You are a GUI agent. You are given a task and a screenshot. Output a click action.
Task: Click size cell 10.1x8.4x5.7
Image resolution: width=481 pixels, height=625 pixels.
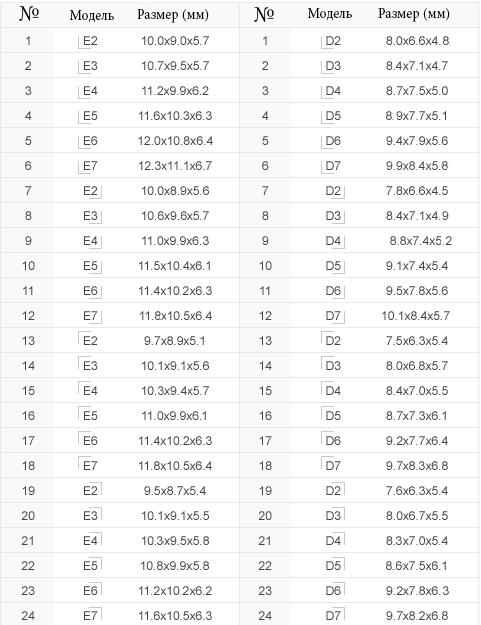(416, 316)
